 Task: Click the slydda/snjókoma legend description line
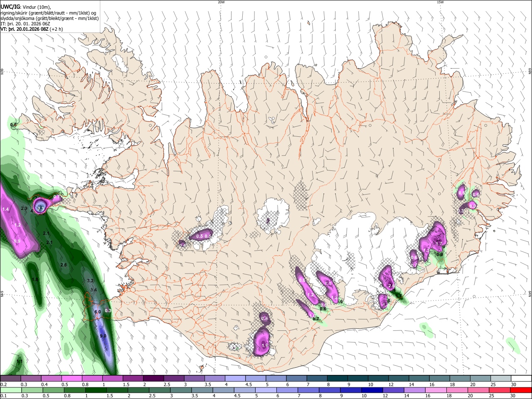[x=49, y=18]
